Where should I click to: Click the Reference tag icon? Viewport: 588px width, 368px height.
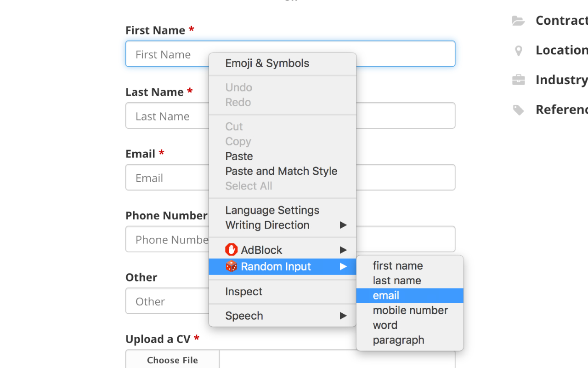pos(518,110)
